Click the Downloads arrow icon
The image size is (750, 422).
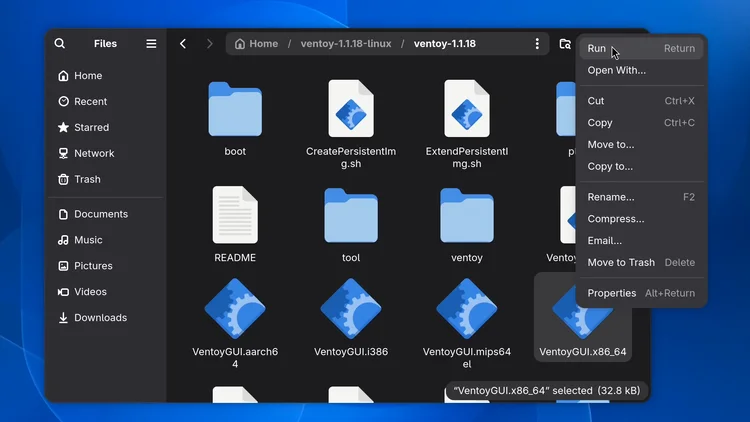(63, 317)
